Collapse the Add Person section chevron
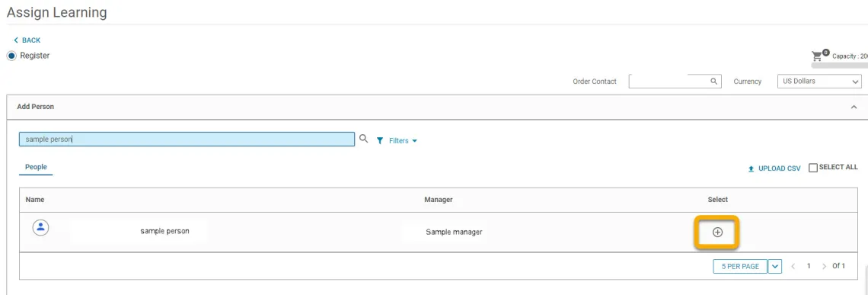868x295 pixels. 854,107
